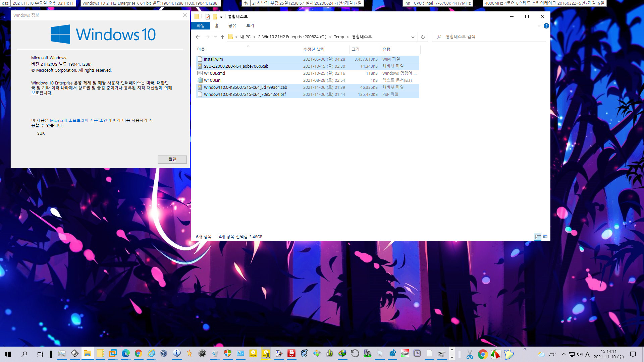This screenshot has width=644, height=362.
Task: Sort files by the 크기 column header
Action: coord(365,49)
